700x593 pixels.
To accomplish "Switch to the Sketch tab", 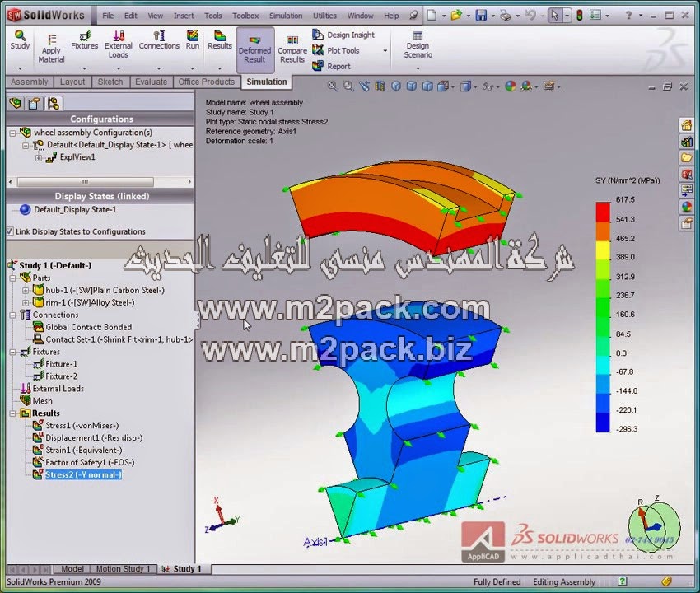I will pyautogui.click(x=110, y=82).
